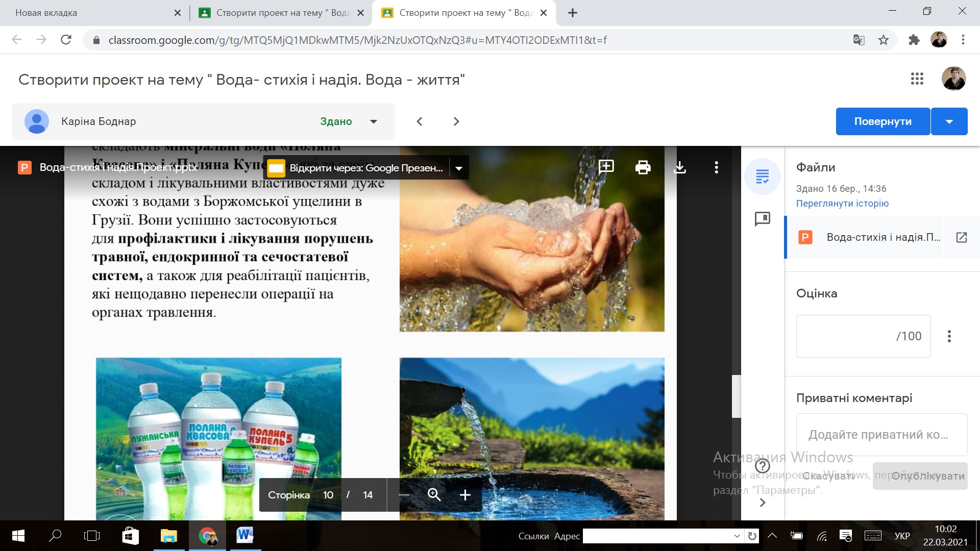Click the browser address bar URL
The width and height of the screenshot is (980, 551).
(357, 40)
